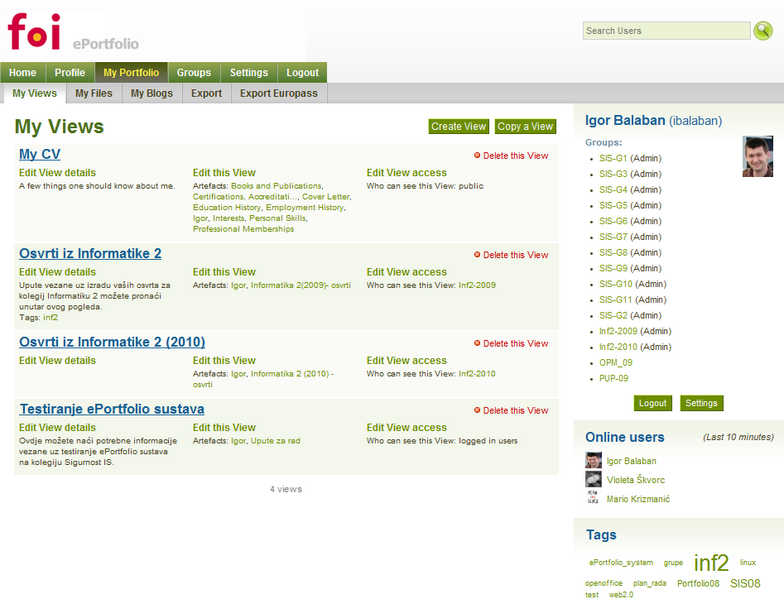Click the Create View button
784x599 pixels.
(x=458, y=126)
